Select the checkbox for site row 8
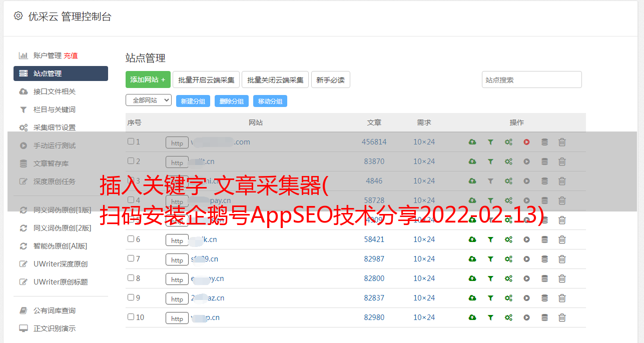 point(131,278)
